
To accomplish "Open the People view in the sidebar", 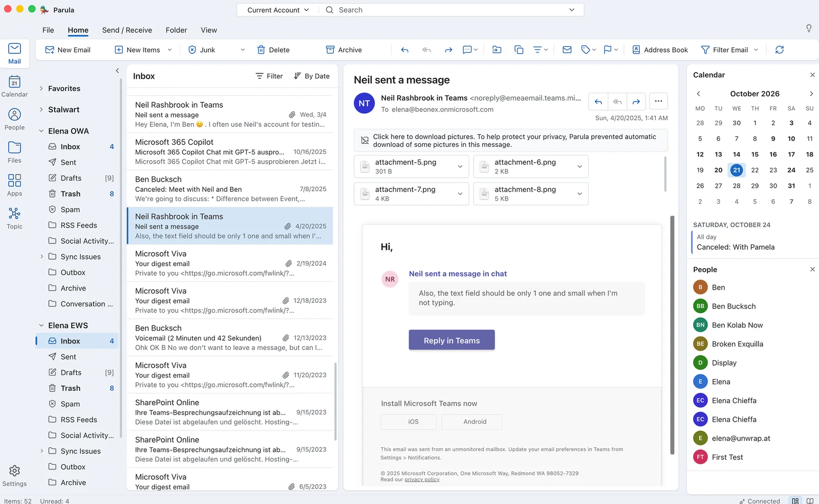I will tap(14, 119).
